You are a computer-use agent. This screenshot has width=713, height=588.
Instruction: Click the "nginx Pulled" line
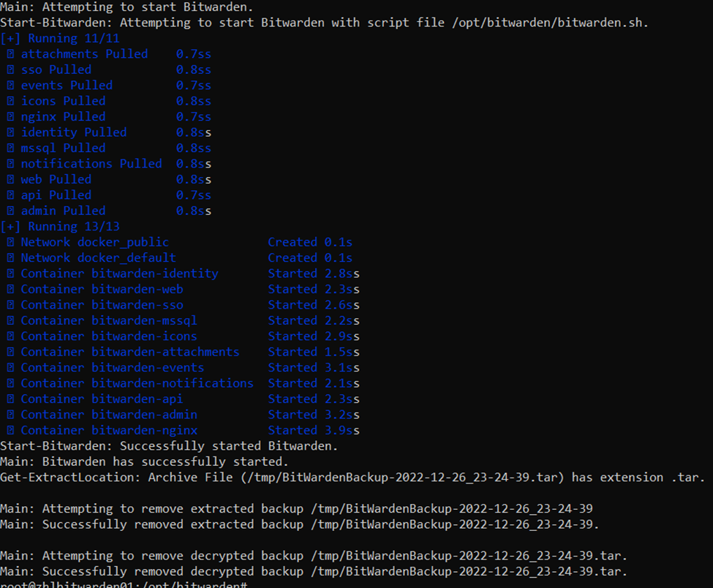point(109,117)
